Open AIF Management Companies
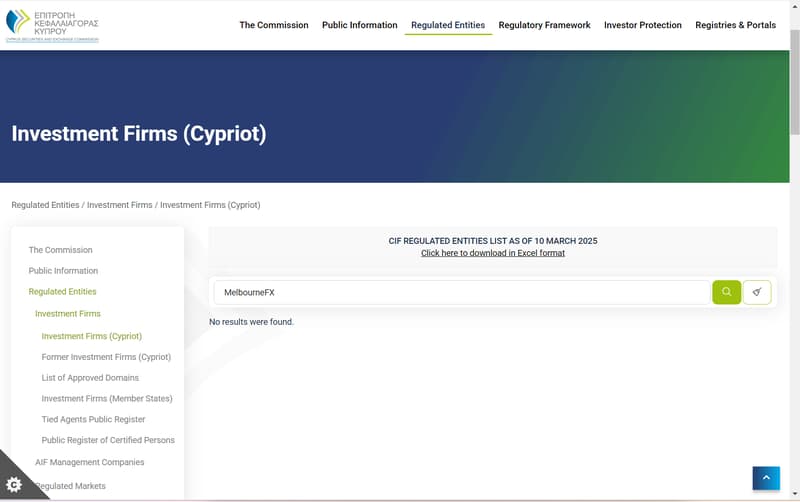The width and height of the screenshot is (800, 502). (90, 462)
